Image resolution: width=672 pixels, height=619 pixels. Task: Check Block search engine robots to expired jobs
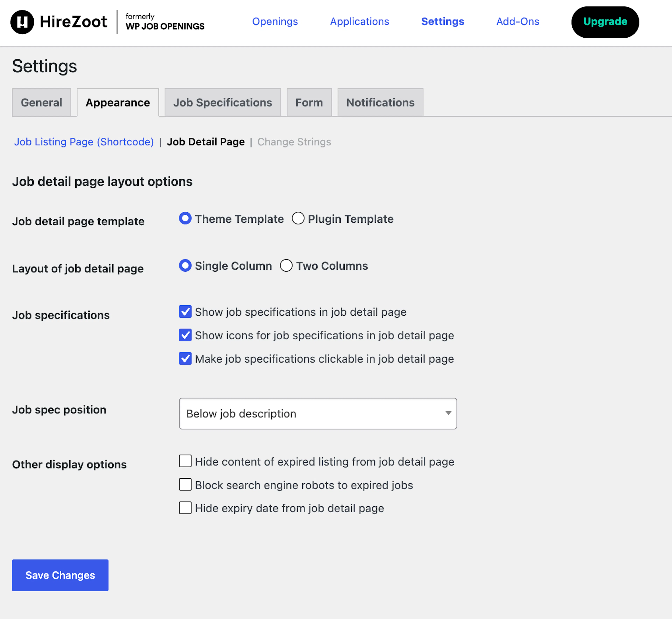tap(185, 485)
